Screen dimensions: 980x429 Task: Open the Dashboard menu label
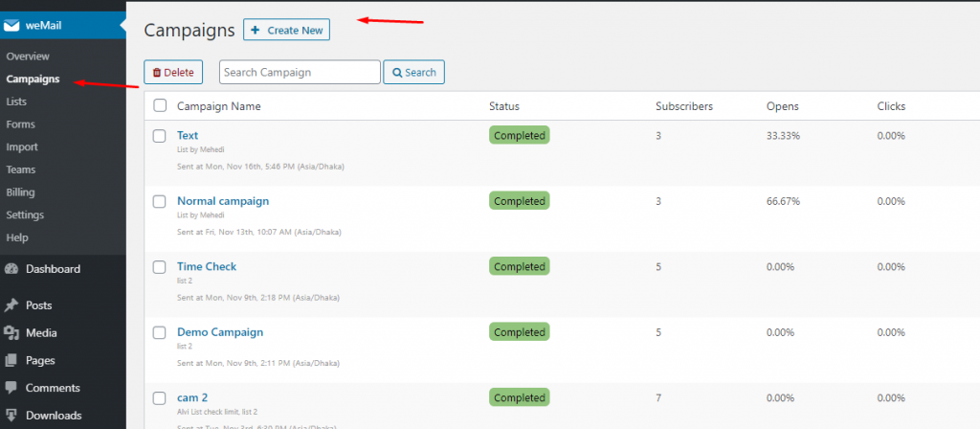tap(54, 269)
